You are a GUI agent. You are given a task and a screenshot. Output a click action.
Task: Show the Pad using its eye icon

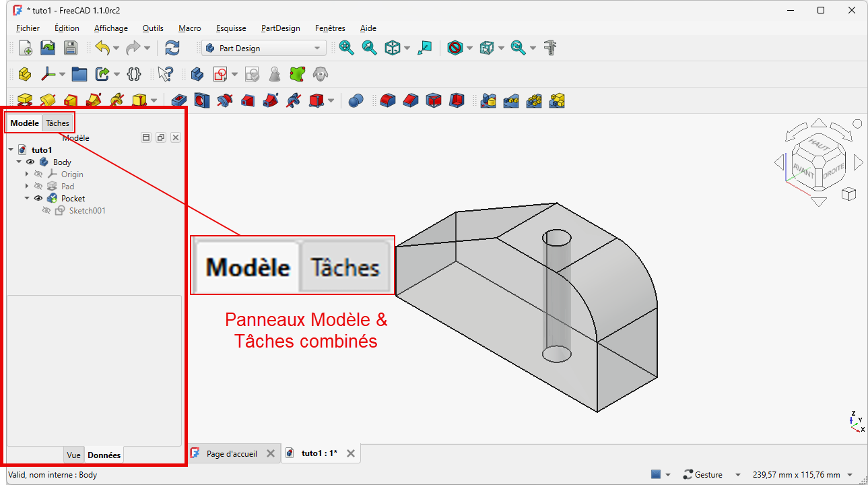(38, 187)
